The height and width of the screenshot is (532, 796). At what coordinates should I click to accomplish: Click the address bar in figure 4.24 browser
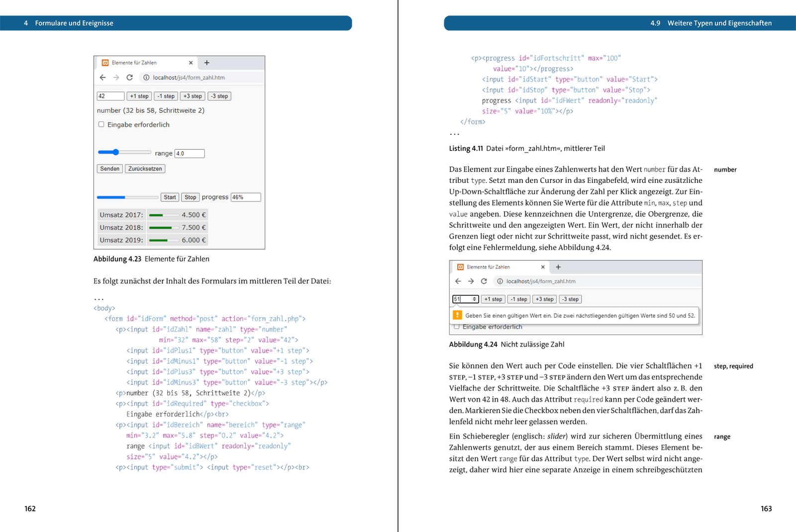597,281
